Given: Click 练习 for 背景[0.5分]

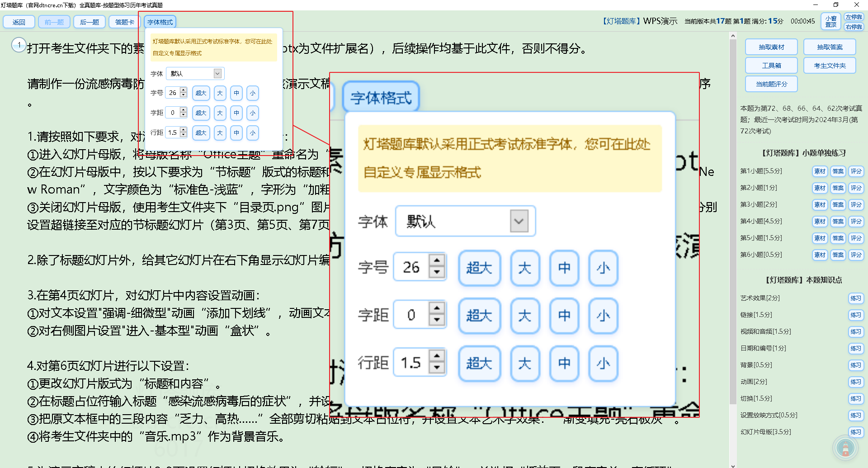Looking at the screenshot, I should pyautogui.click(x=856, y=365).
